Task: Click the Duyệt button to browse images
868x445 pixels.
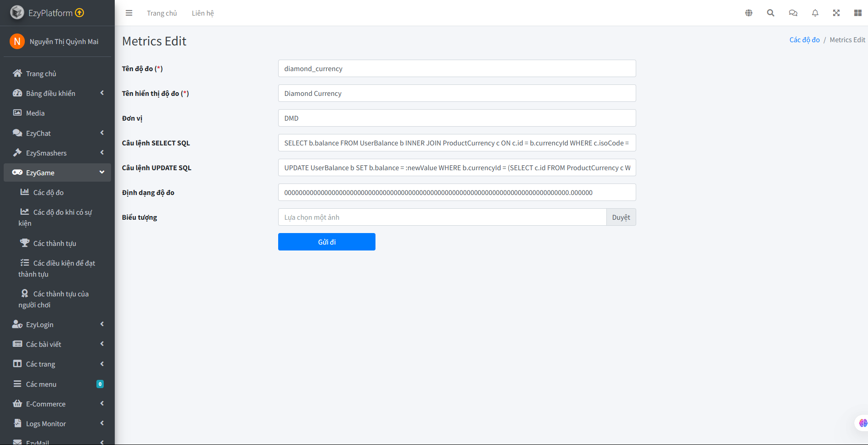Action: 621,217
